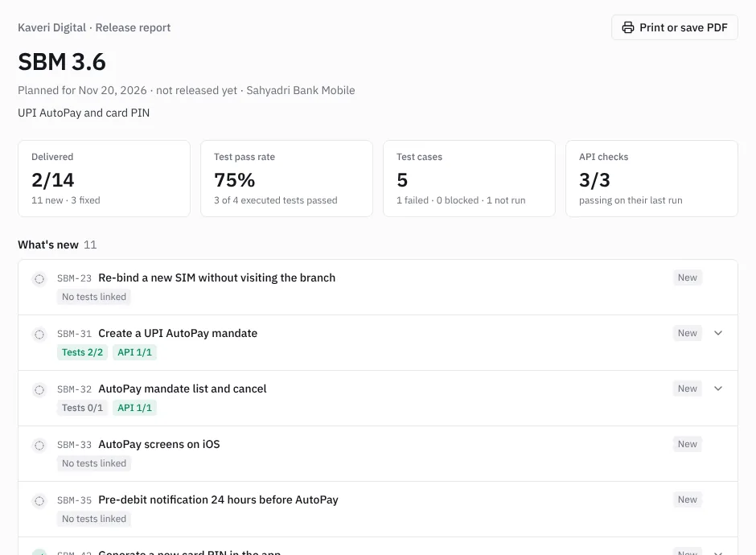Screen dimensions: 756x555
Task: Expand the SBM-32 row chevron
Action: coord(718,388)
